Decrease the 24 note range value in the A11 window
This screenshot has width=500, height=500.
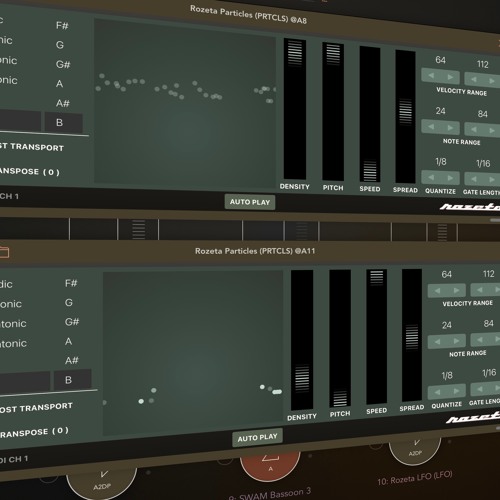pos(437,342)
